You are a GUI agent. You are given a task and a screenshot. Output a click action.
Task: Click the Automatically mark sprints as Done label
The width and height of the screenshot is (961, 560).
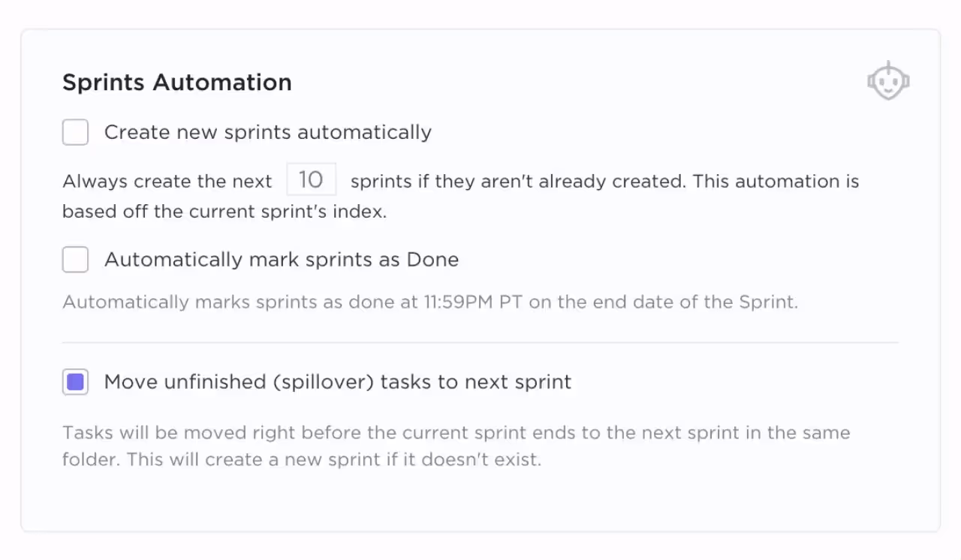(282, 259)
